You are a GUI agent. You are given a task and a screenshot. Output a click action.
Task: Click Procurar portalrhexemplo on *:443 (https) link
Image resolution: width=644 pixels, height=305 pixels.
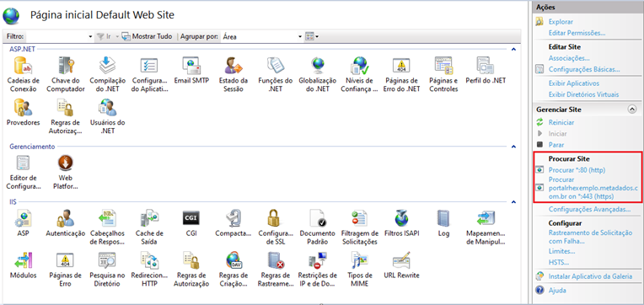[593, 188]
